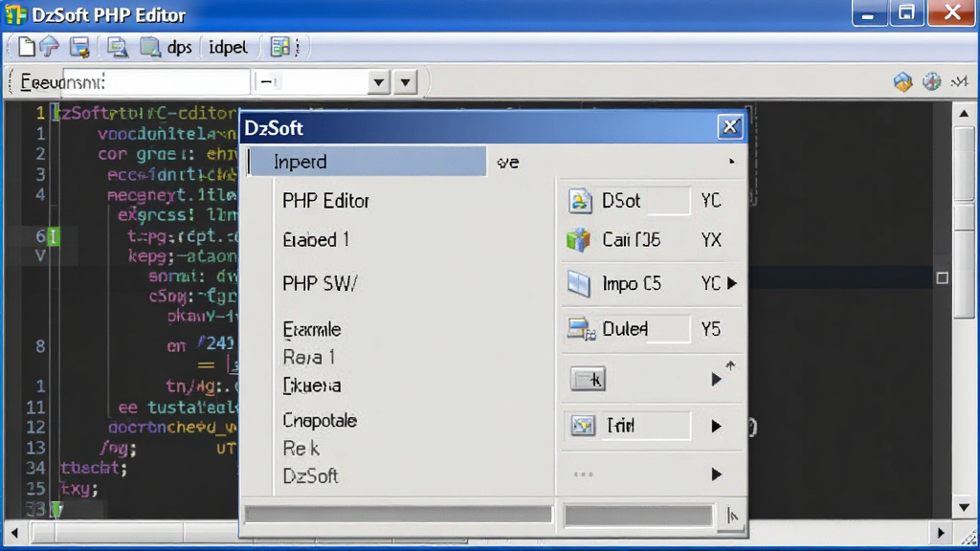Select PHP SW/ entry

pyautogui.click(x=320, y=283)
